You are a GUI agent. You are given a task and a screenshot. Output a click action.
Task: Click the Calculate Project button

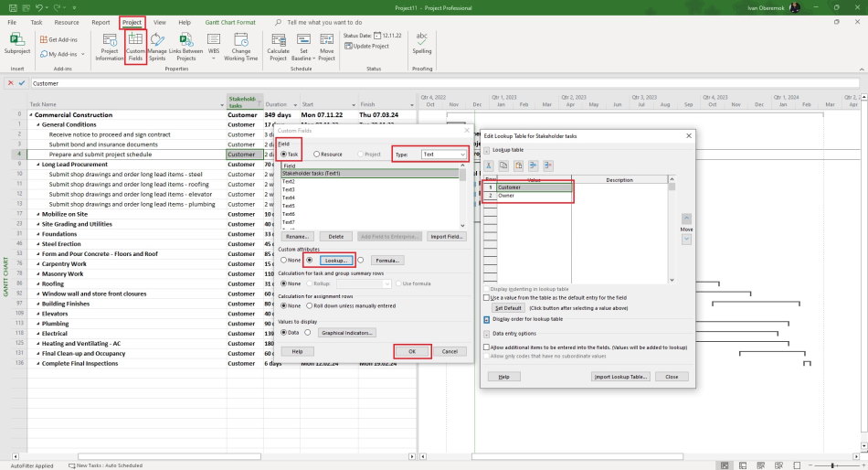click(279, 48)
